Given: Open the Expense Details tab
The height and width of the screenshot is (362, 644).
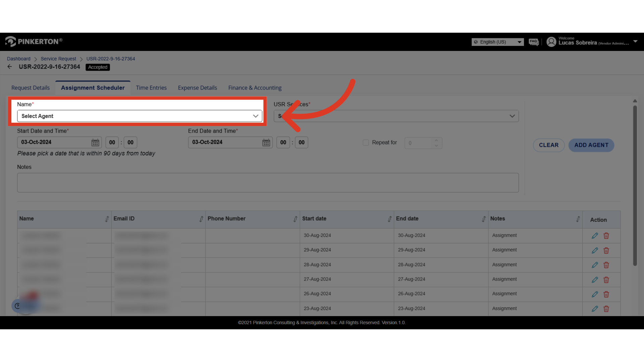Looking at the screenshot, I should point(197,88).
